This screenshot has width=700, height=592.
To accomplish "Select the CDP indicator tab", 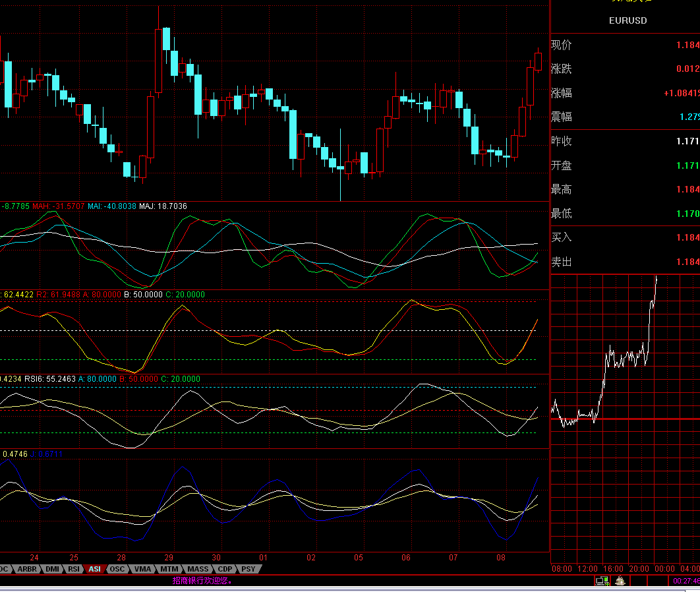I will [x=225, y=569].
